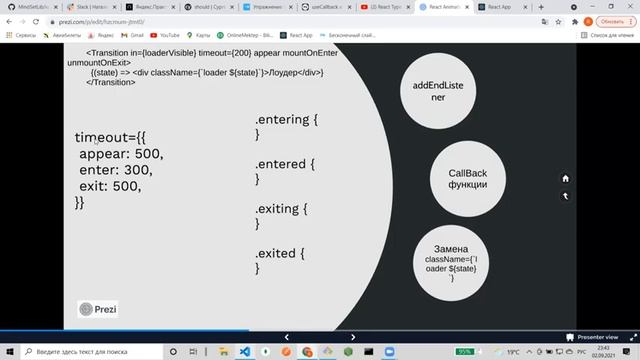Viewport: 640px width, 360px height.
Task: Open the OnlineMektep bookmark
Action: (x=245, y=36)
